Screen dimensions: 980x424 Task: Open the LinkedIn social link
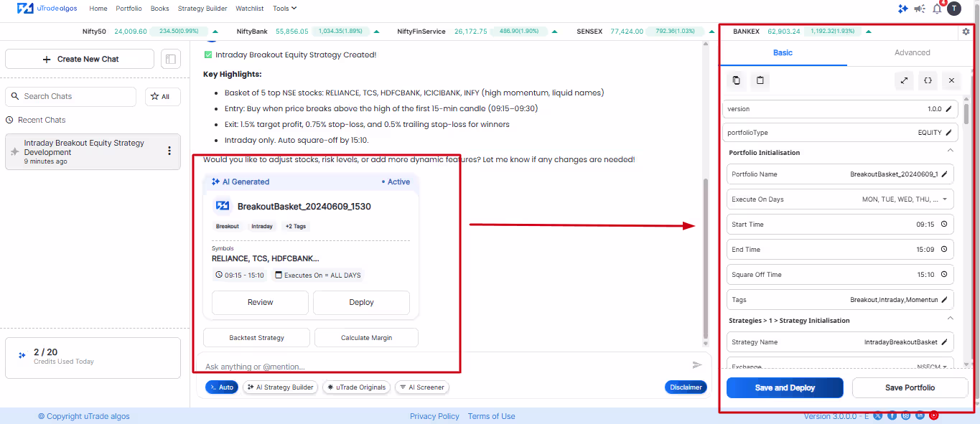(920, 415)
